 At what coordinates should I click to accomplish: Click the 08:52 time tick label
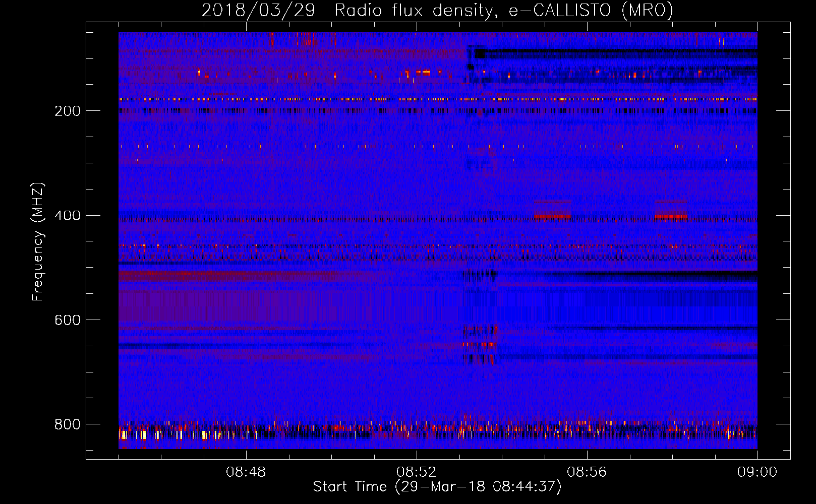(417, 472)
